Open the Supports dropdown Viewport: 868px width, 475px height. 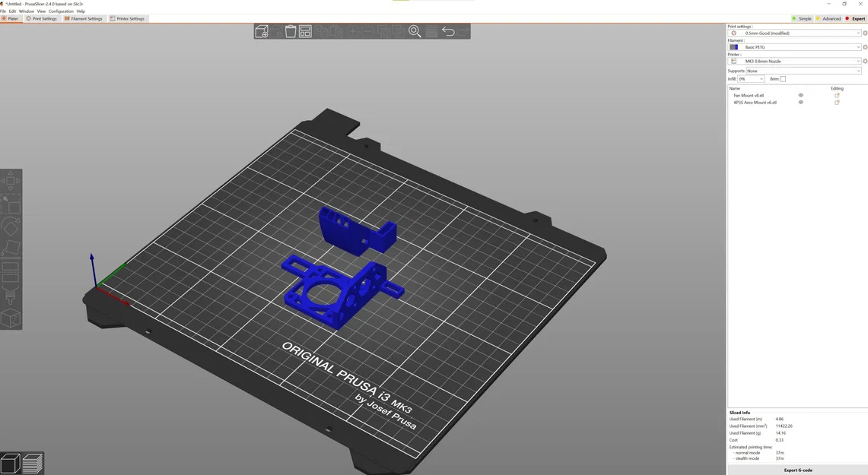pos(804,71)
